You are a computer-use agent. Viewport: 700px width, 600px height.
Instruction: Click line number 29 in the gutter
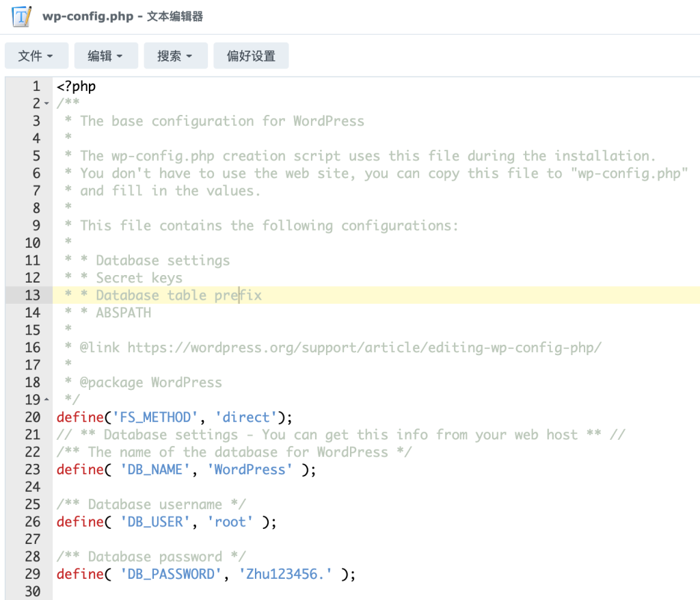32,575
